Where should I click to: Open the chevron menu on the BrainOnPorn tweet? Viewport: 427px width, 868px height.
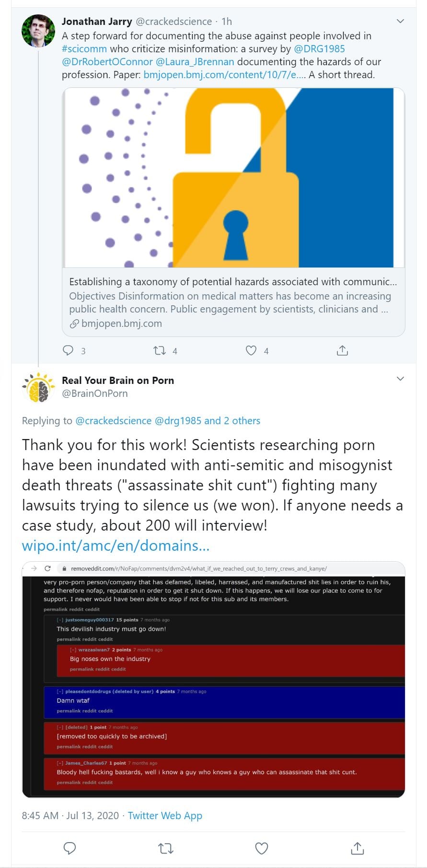pyautogui.click(x=401, y=379)
